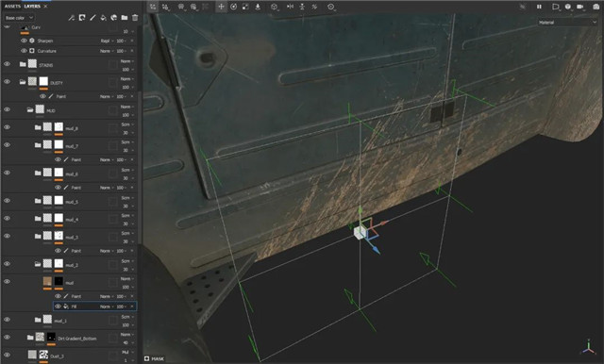Open opacity dropdown of Dirt Gradient_Bottom layer
The height and width of the screenshot is (364, 604).
[127, 342]
